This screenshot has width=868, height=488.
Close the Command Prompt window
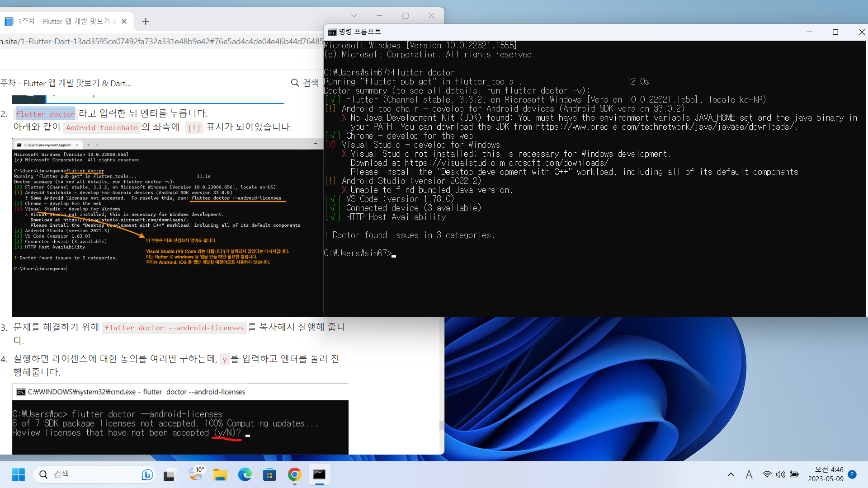(x=861, y=32)
